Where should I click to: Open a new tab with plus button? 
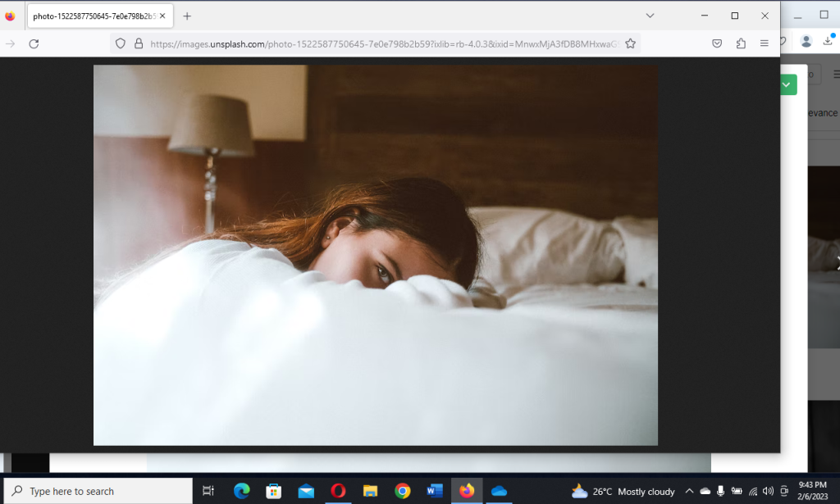(x=187, y=16)
